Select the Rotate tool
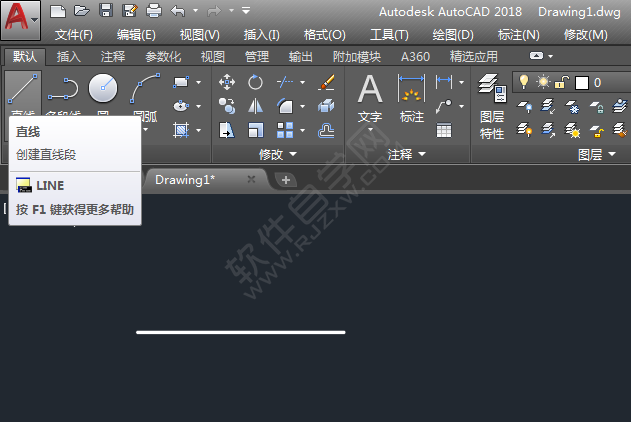Screen dimensions: 631x422 click(x=255, y=82)
